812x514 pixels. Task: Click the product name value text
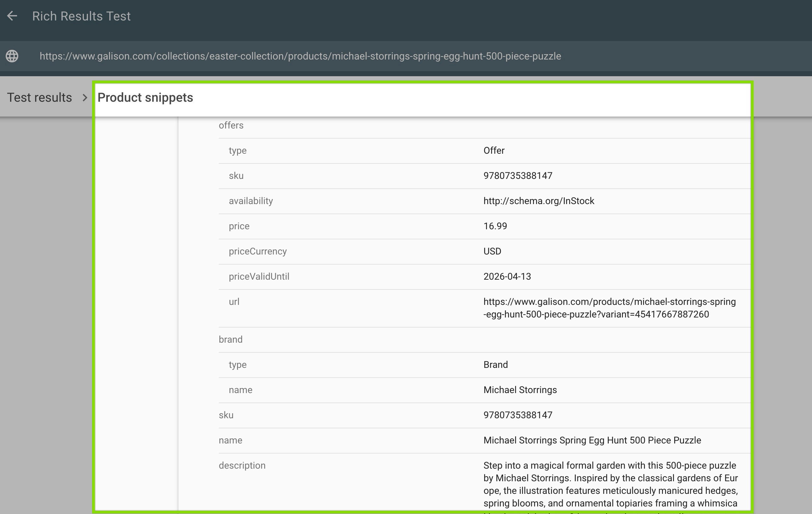[592, 440]
